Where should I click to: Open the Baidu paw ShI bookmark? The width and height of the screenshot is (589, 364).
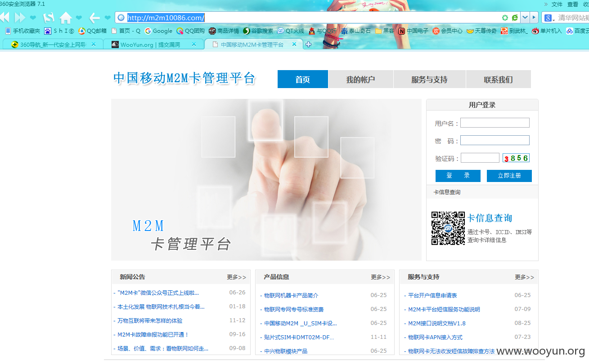click(59, 31)
